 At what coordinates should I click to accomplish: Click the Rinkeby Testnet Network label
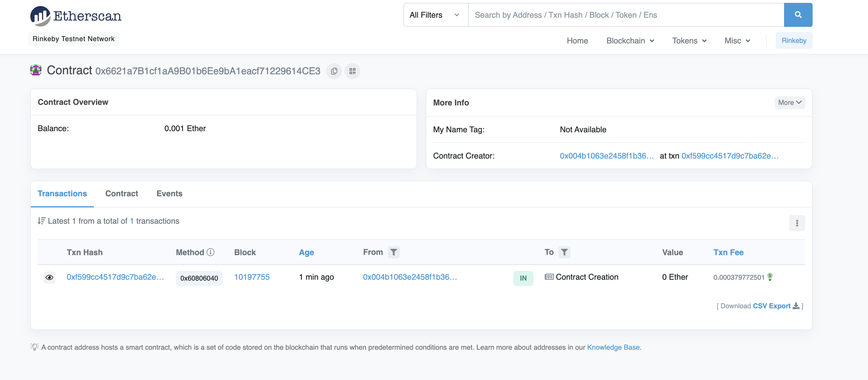click(73, 39)
